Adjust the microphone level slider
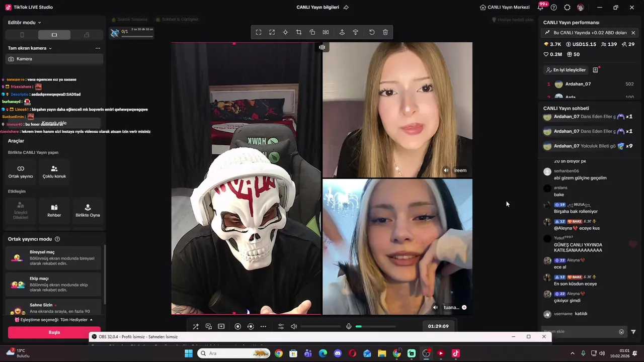 [376, 326]
